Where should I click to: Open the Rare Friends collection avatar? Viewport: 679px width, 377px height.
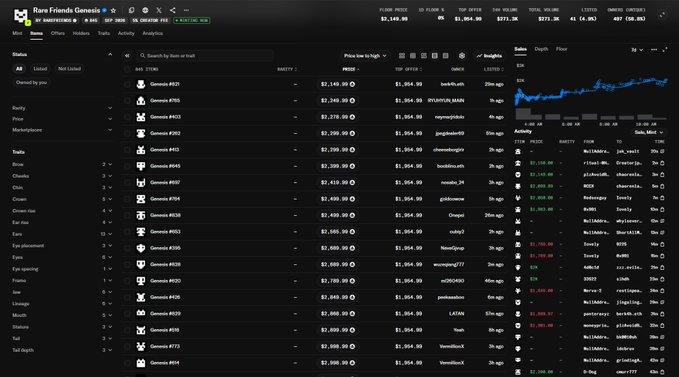21,16
